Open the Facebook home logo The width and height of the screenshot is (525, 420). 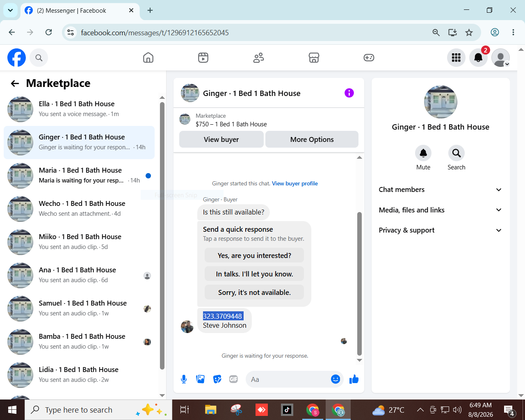click(x=16, y=58)
